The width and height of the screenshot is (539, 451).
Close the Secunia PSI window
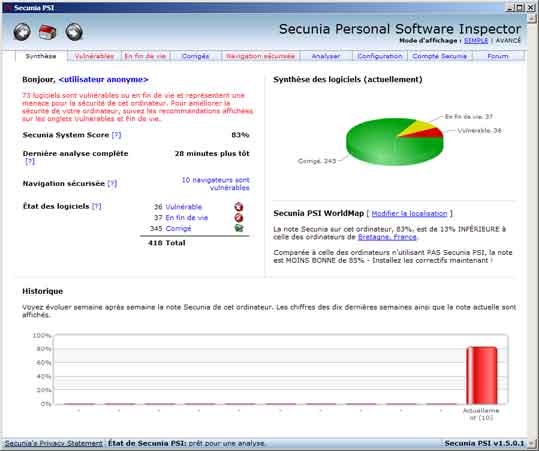[531, 8]
